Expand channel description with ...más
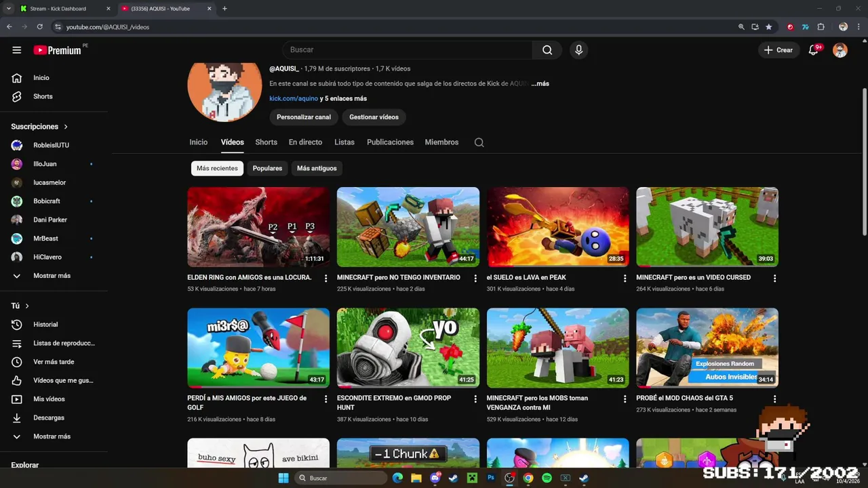Viewport: 868px width, 488px height. (540, 84)
